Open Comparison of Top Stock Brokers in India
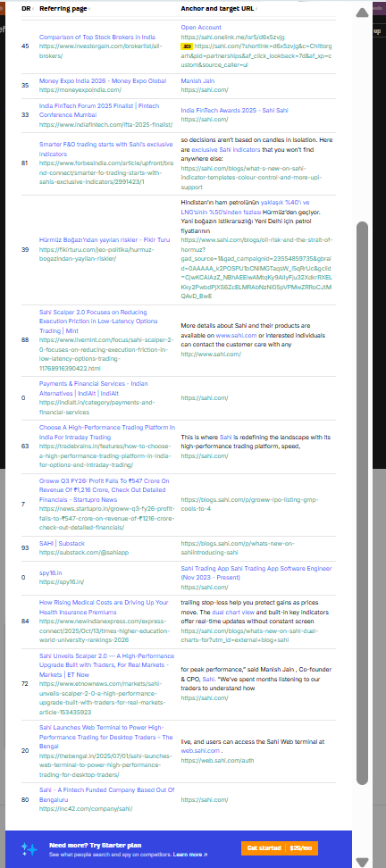The width and height of the screenshot is (386, 868). [96, 37]
